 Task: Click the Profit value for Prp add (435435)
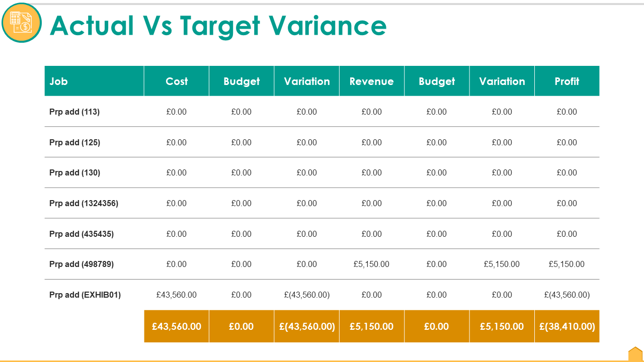(567, 234)
